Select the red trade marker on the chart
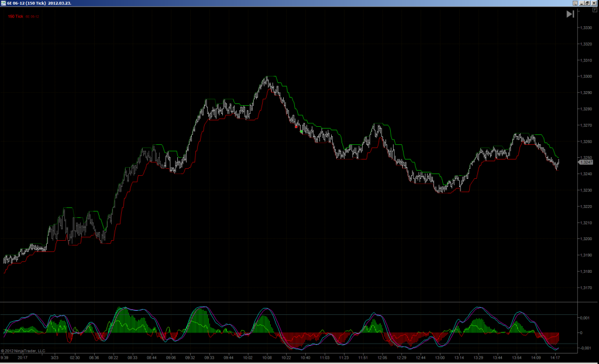This screenshot has height=364, width=599. point(296,127)
